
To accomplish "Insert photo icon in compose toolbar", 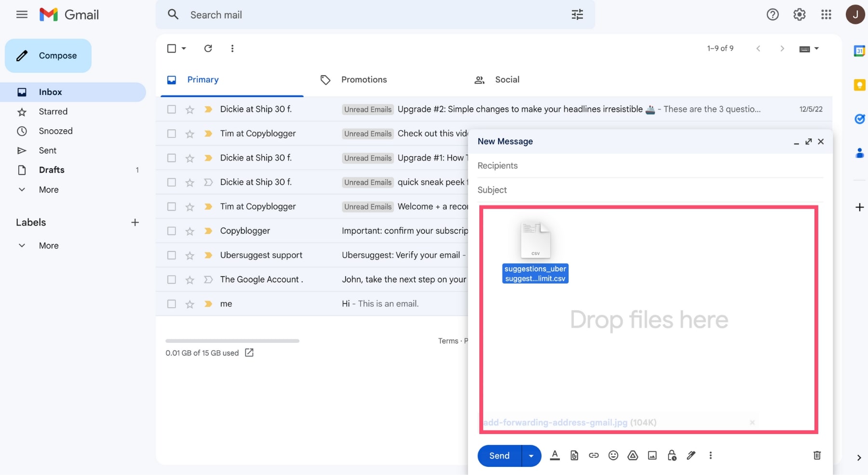I will (x=652, y=455).
